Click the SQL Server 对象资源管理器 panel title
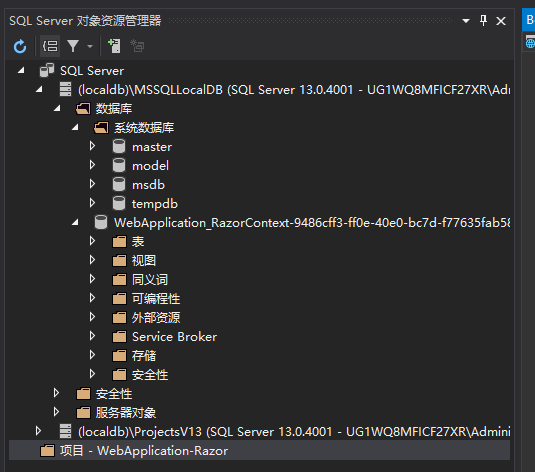 [85, 21]
